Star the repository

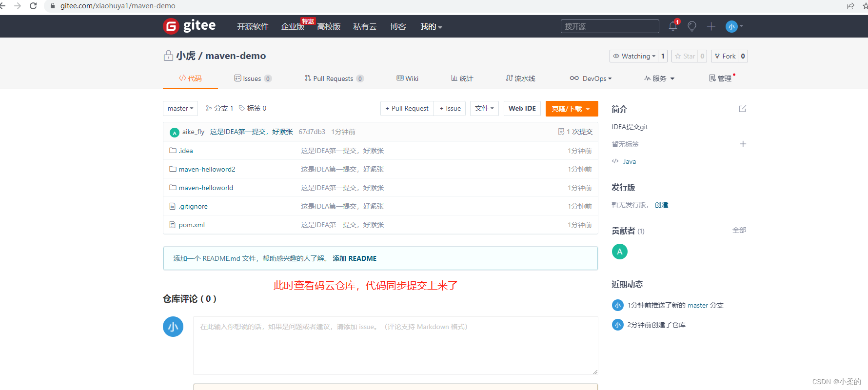coord(685,56)
